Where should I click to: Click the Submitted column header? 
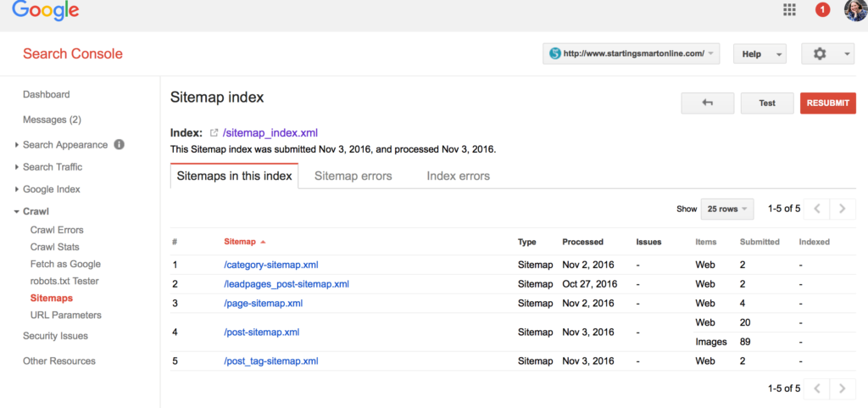click(x=760, y=242)
